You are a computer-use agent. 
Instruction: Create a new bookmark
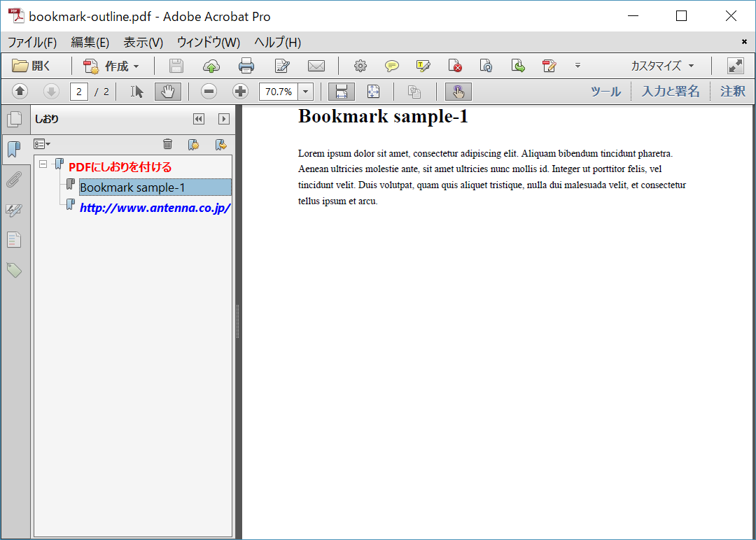click(193, 143)
